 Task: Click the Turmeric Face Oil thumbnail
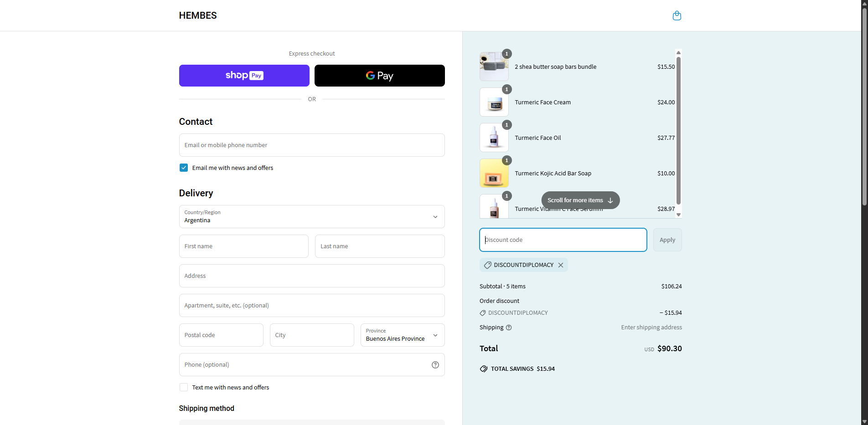[x=494, y=138]
